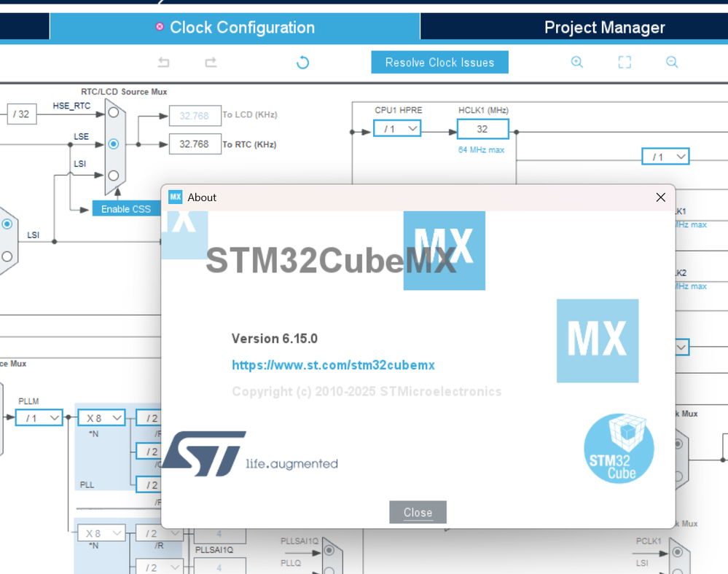Open PLLSAI1 X 8 *N multiplier dropdown
The image size is (728, 574).
(x=101, y=533)
